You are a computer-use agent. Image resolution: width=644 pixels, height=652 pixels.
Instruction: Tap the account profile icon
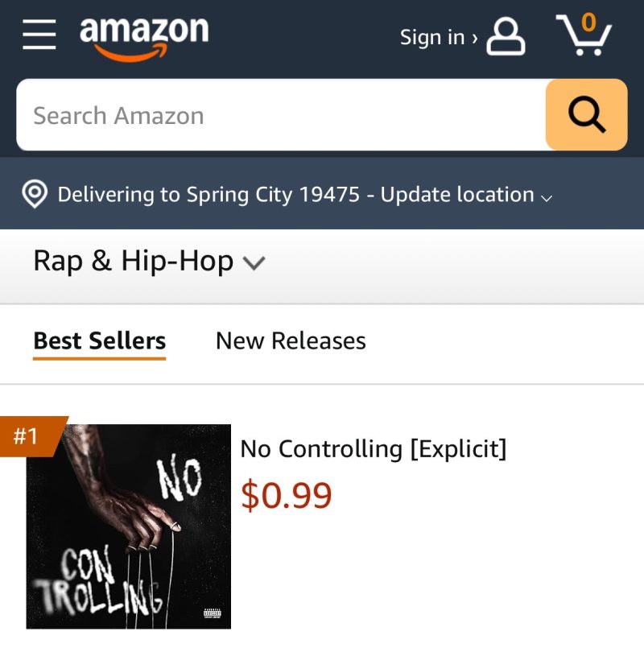506,37
